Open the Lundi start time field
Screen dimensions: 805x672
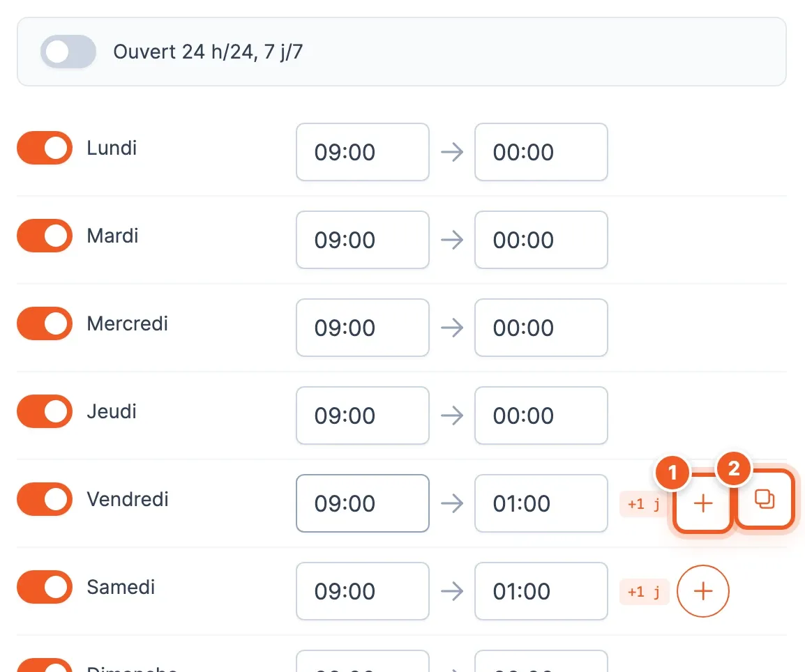pos(363,152)
